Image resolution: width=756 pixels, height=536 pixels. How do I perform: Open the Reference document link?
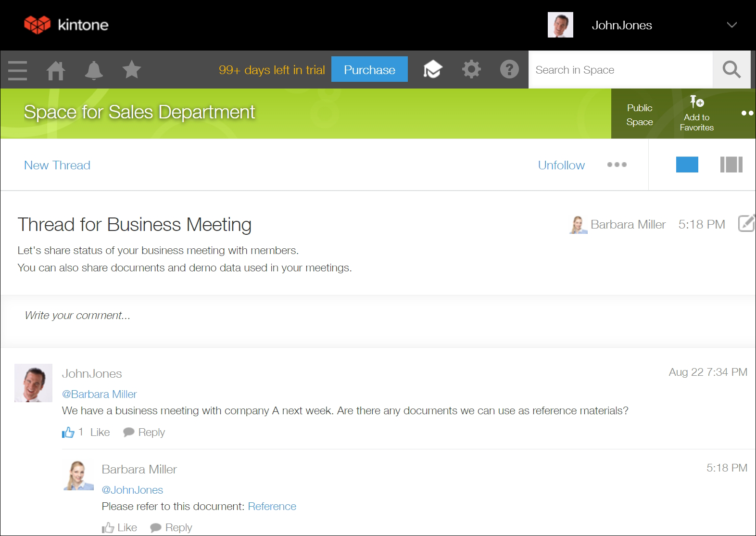click(x=272, y=506)
